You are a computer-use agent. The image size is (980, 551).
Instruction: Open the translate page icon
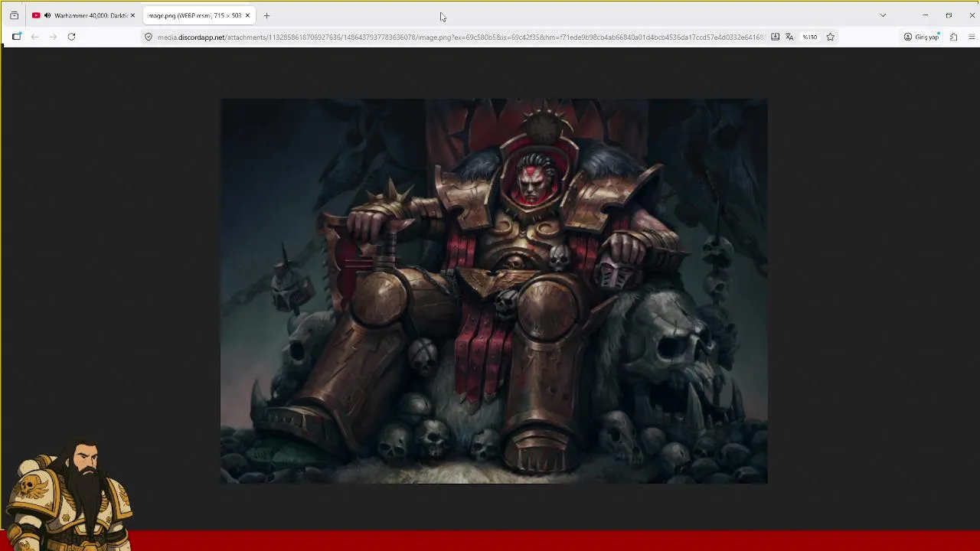click(789, 37)
